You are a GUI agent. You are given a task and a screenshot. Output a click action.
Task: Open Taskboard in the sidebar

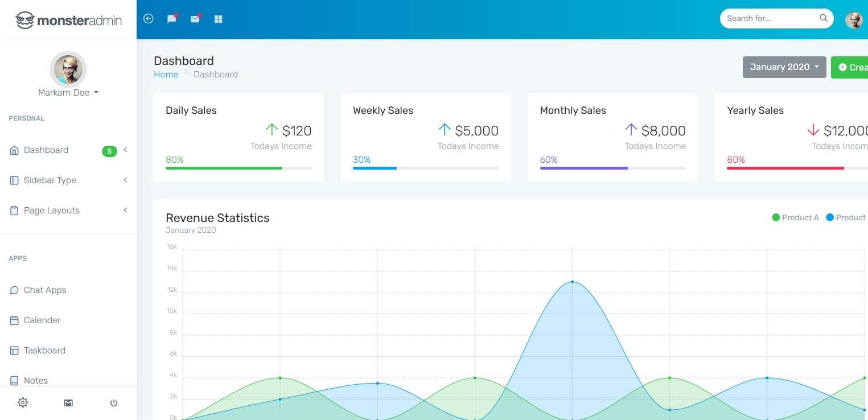click(x=68, y=351)
